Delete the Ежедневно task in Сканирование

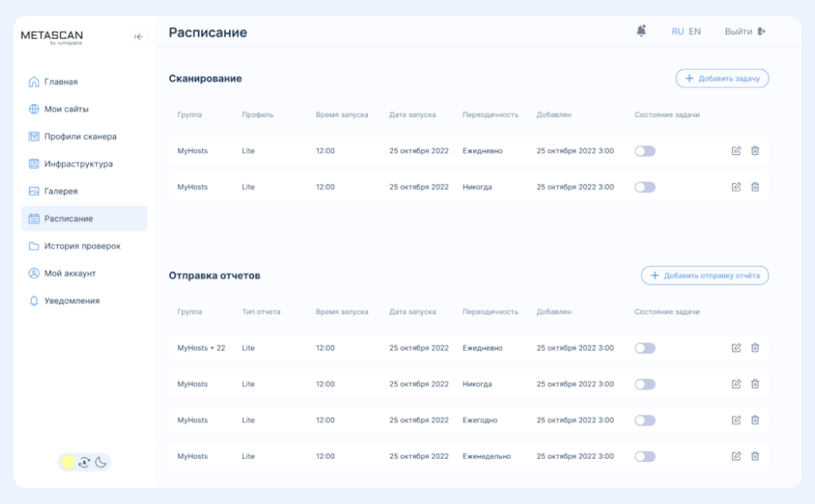[x=755, y=151]
